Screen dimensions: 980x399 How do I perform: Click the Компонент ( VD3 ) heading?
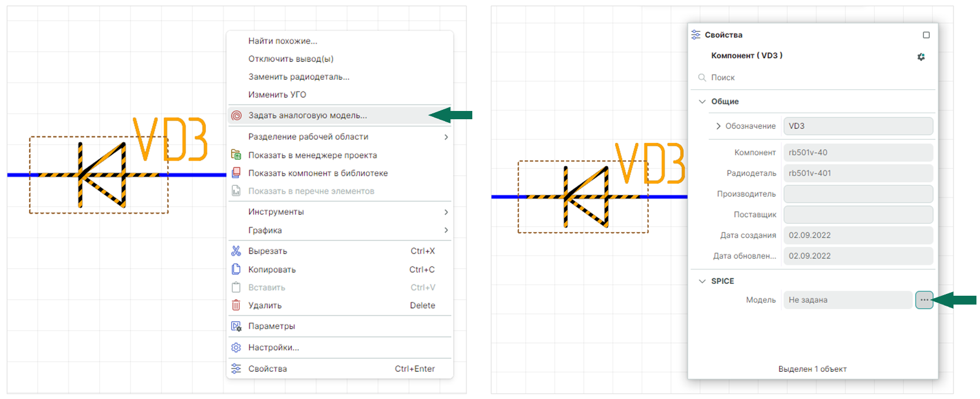[x=746, y=55]
